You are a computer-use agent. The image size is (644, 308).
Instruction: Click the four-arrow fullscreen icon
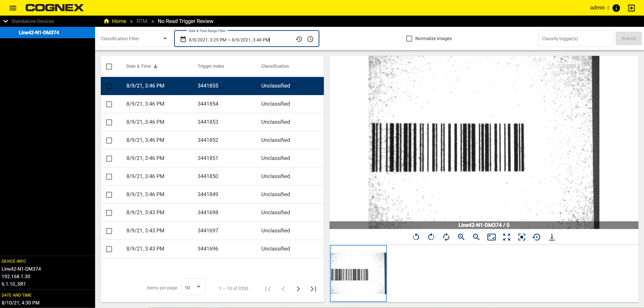click(506, 237)
